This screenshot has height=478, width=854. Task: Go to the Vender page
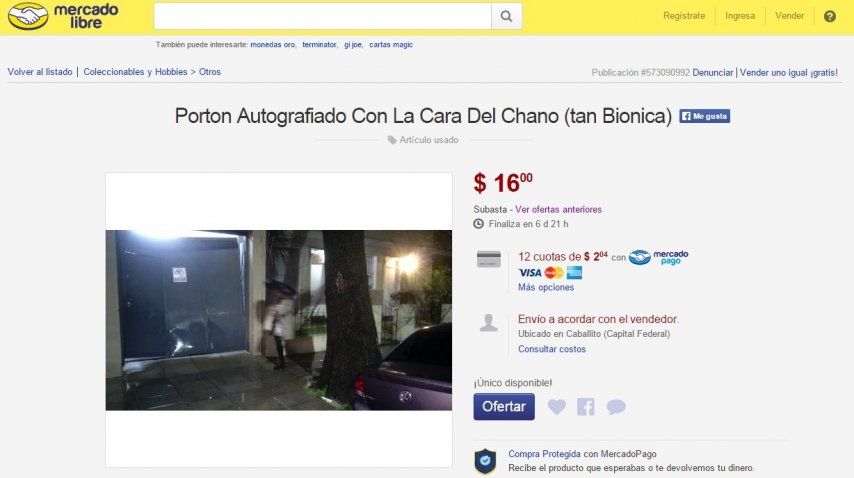(x=789, y=16)
